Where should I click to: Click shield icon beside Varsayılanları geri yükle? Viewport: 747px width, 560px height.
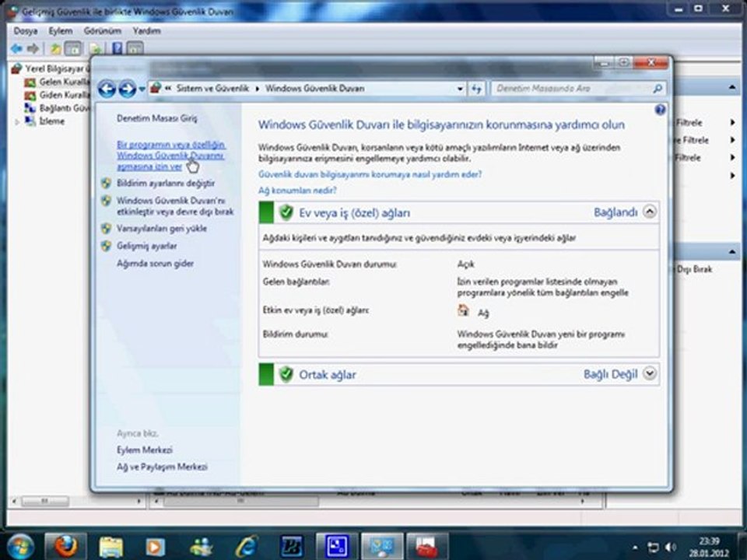[107, 229]
